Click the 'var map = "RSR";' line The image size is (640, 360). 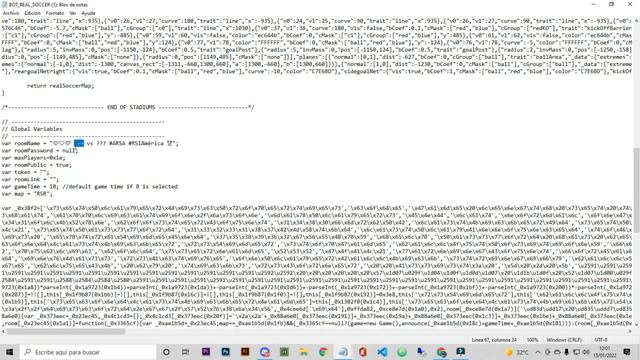point(27,193)
